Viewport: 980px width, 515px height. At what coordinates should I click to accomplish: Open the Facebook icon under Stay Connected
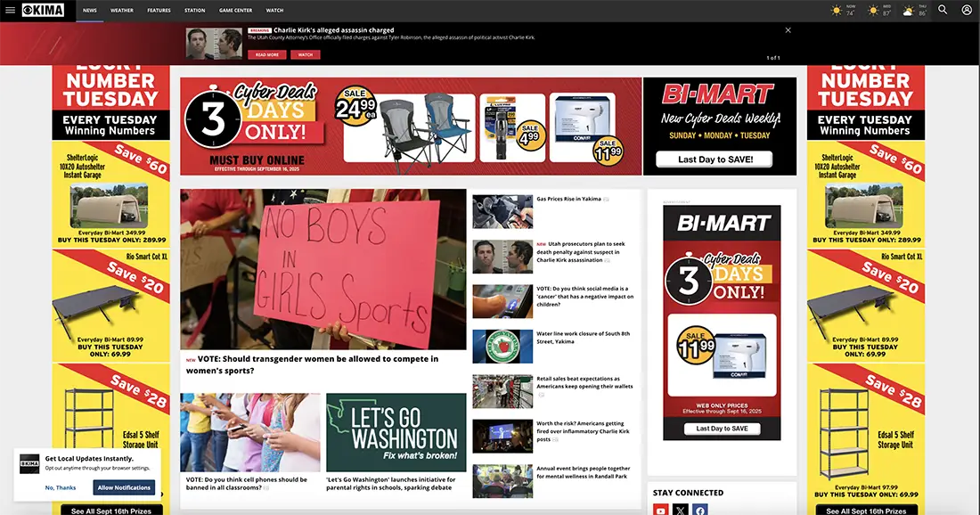point(700,510)
